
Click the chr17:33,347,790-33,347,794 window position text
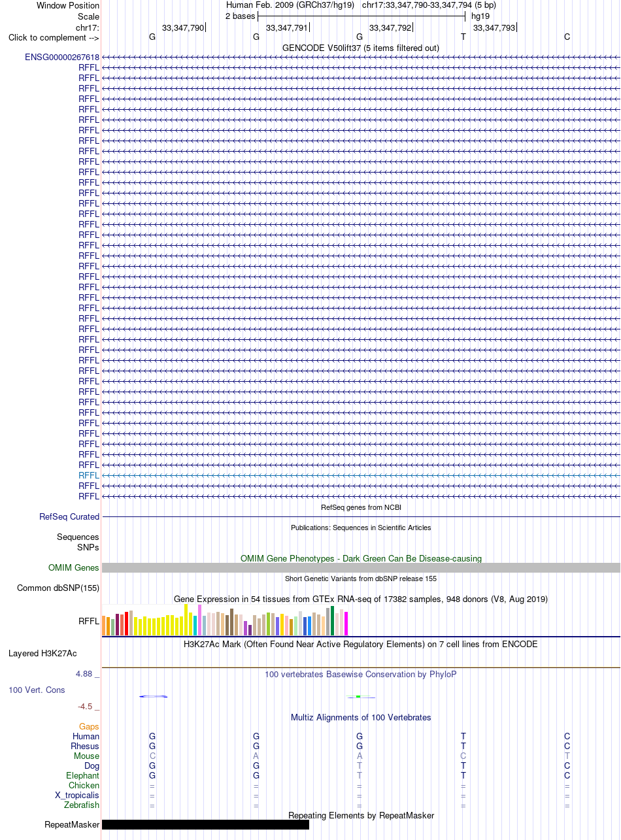429,5
